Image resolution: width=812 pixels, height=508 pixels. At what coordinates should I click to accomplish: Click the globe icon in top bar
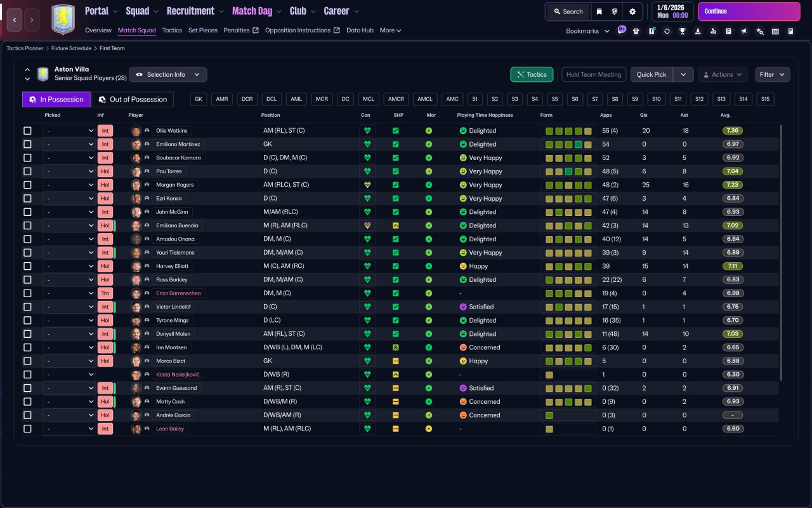(x=615, y=11)
